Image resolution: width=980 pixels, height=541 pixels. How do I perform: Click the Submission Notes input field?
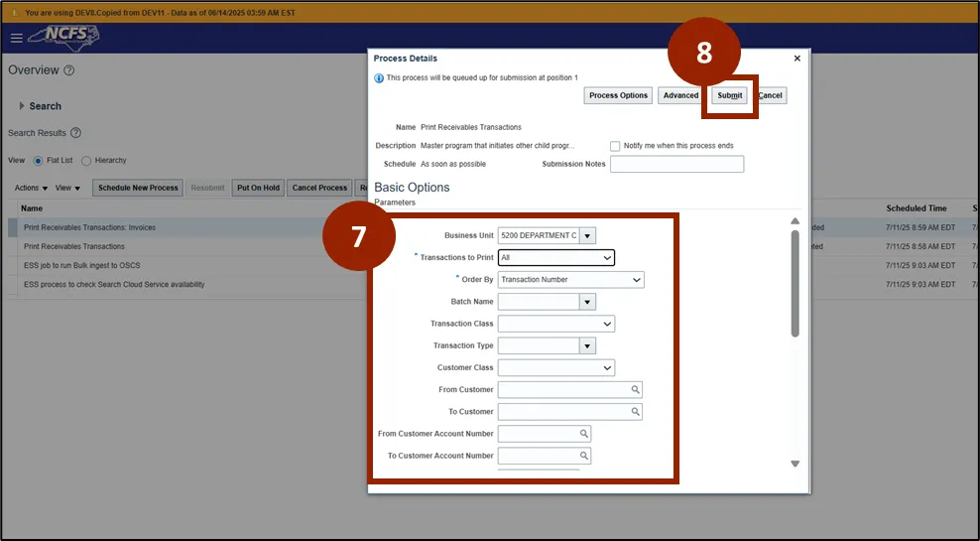(x=676, y=164)
